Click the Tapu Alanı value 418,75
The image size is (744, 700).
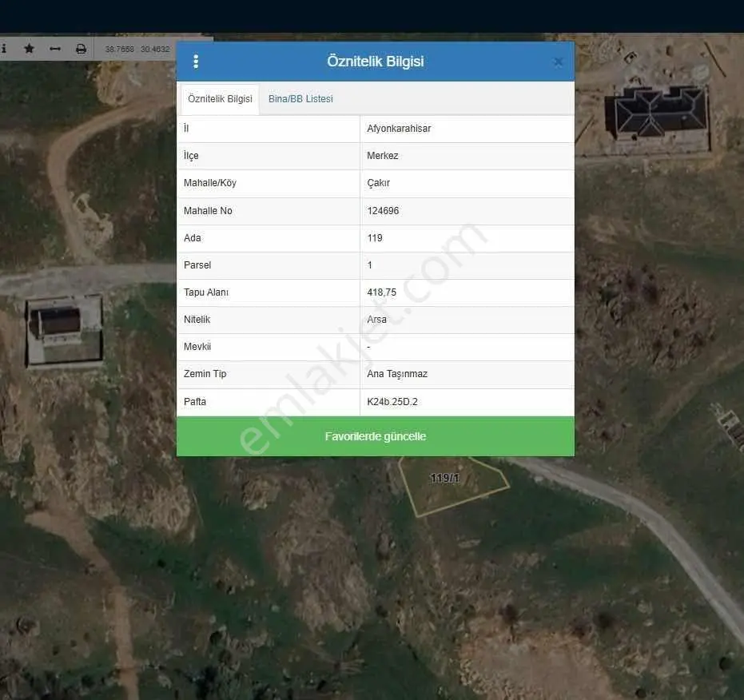click(381, 292)
